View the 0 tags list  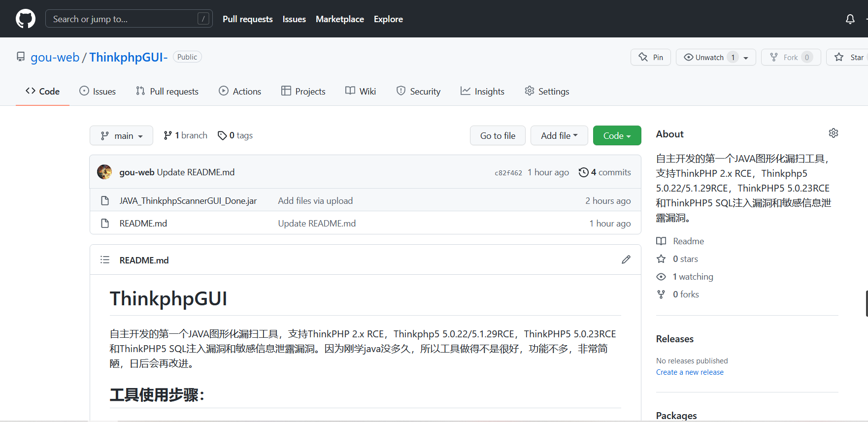coord(235,135)
